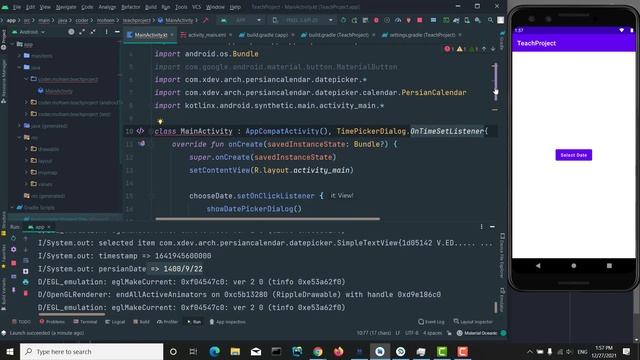640x360 pixels.
Task: Switch to build.gradle (app) tab
Action: 267,35
